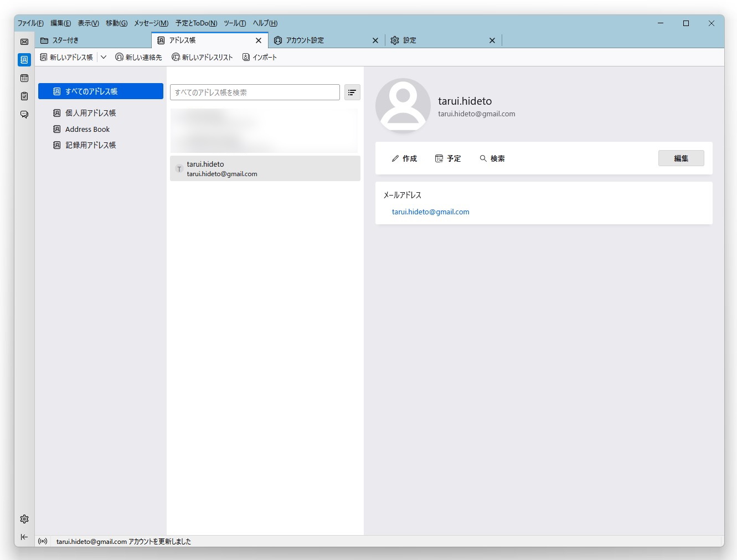Open the ツール menu
This screenshot has height=560, width=737.
tap(235, 23)
